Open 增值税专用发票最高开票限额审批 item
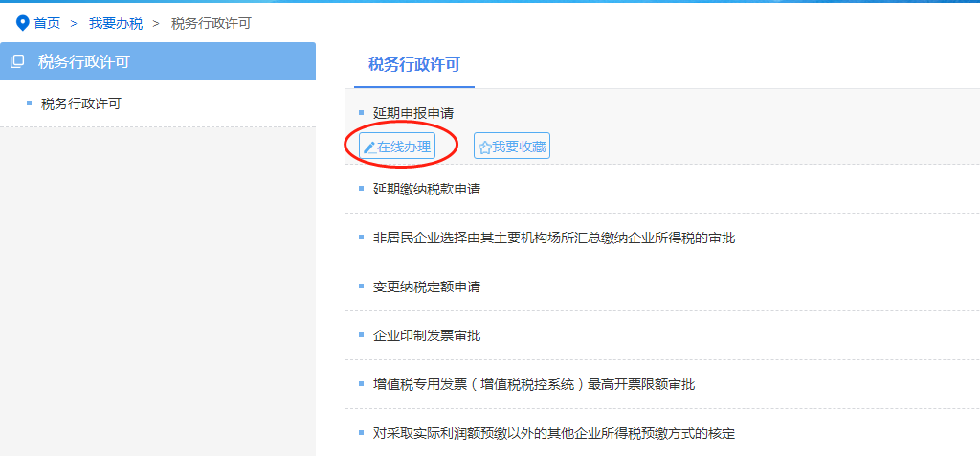Image resolution: width=980 pixels, height=456 pixels. 534,384
